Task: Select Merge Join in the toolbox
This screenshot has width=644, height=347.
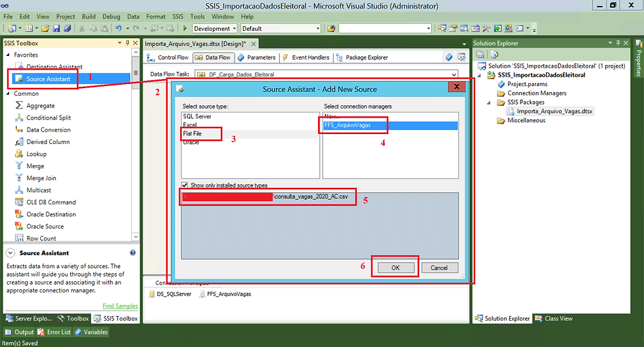Action: click(41, 178)
